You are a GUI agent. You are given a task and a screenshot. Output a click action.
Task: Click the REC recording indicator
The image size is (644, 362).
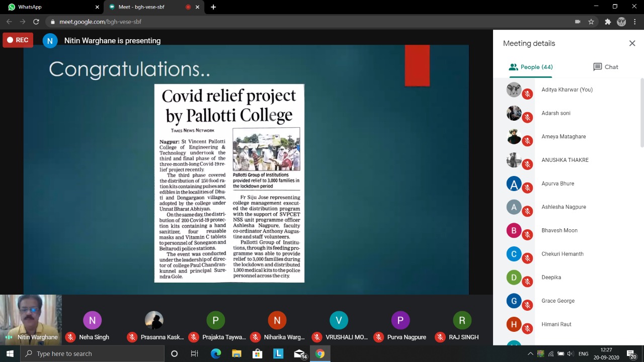[x=18, y=40]
